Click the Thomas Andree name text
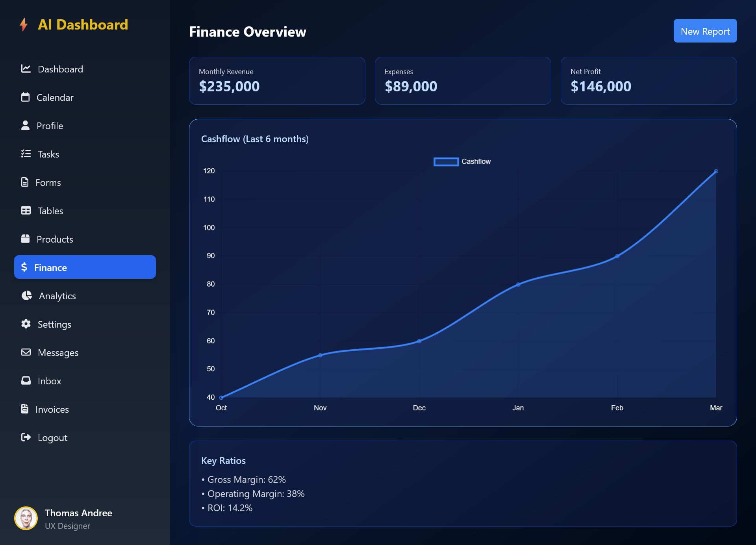This screenshot has height=545, width=756. [x=78, y=513]
